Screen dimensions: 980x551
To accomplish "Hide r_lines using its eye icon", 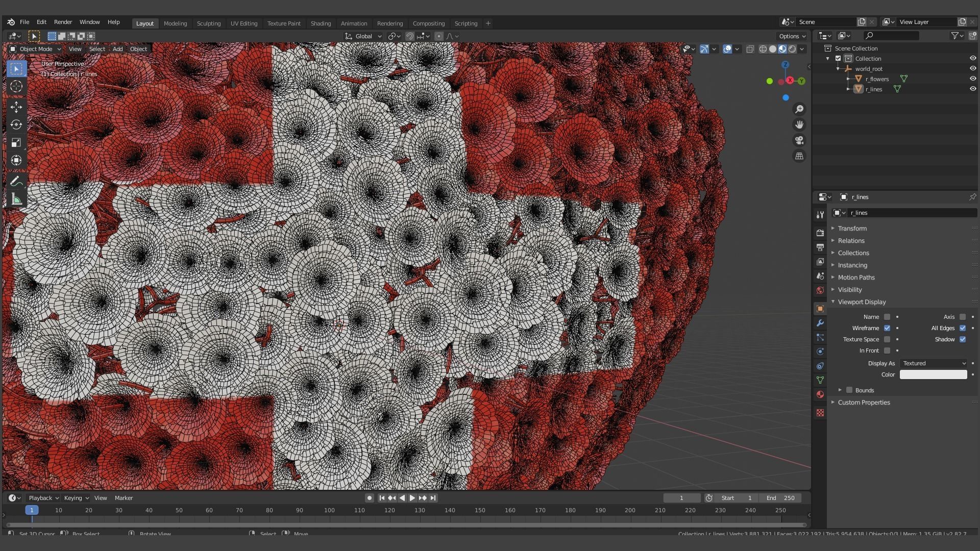I will pos(973,89).
